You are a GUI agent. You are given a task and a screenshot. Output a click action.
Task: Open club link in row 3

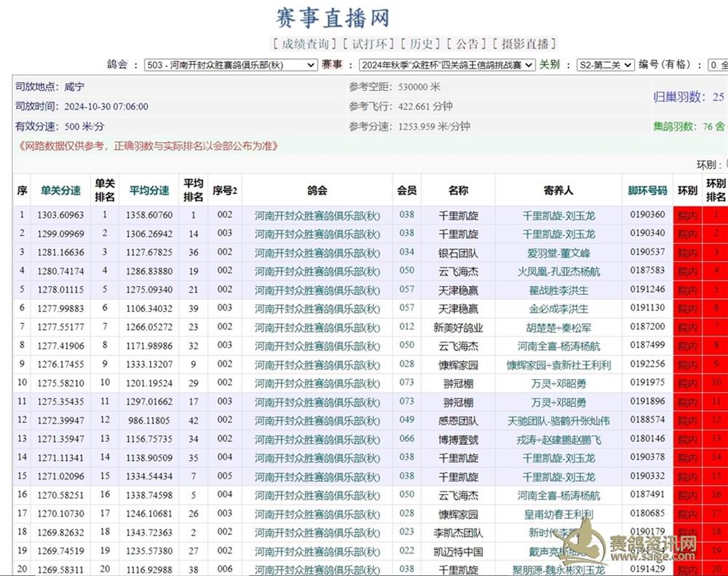(317, 253)
